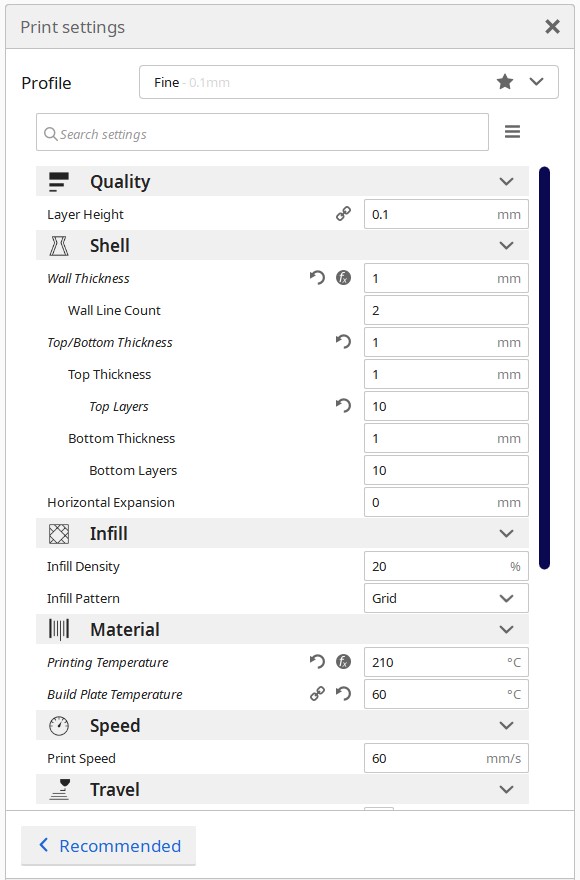Screen dimensions: 580x880
Task: Collapse the Speed category
Action: 282,725
